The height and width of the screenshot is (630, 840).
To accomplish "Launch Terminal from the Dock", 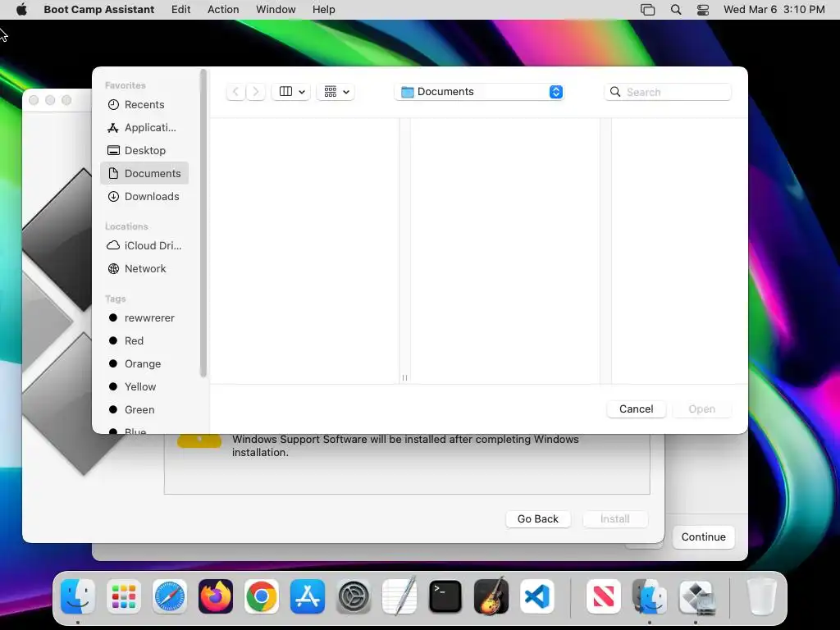I will click(x=445, y=596).
